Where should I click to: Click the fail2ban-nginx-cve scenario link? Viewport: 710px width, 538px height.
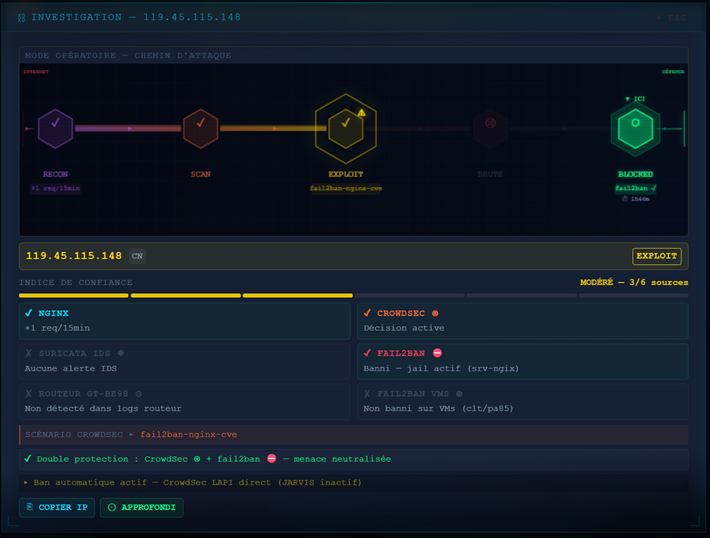[189, 434]
